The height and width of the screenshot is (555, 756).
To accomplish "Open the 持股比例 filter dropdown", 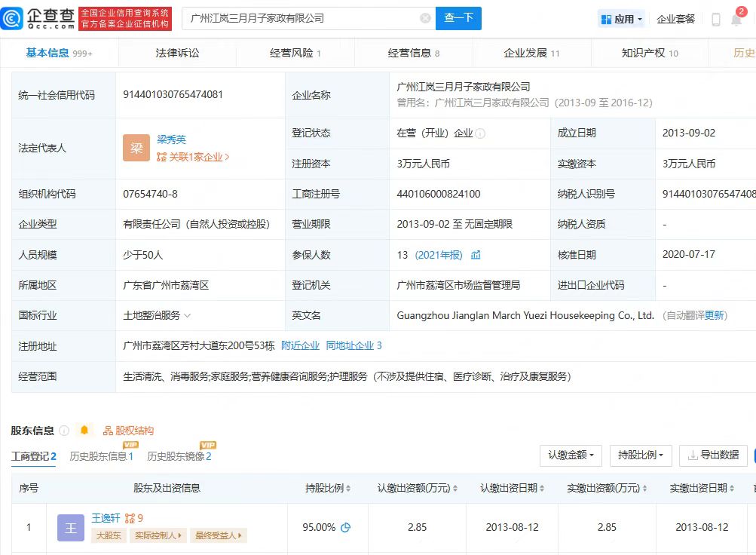I will pos(641,455).
